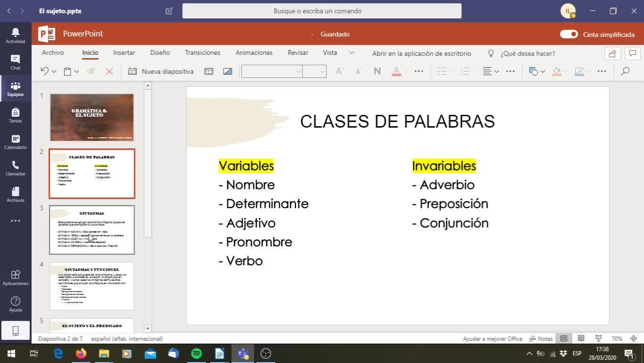
Task: Fit slide to window icon
Action: coord(633,338)
